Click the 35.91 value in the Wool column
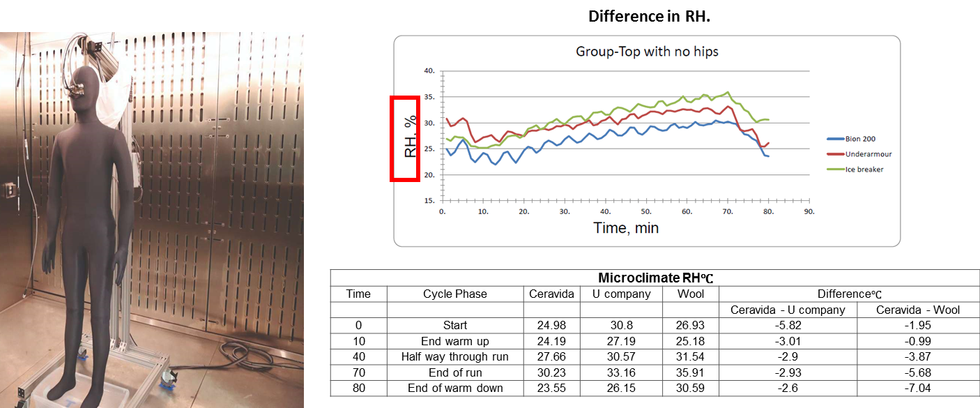980x408 pixels. (690, 372)
